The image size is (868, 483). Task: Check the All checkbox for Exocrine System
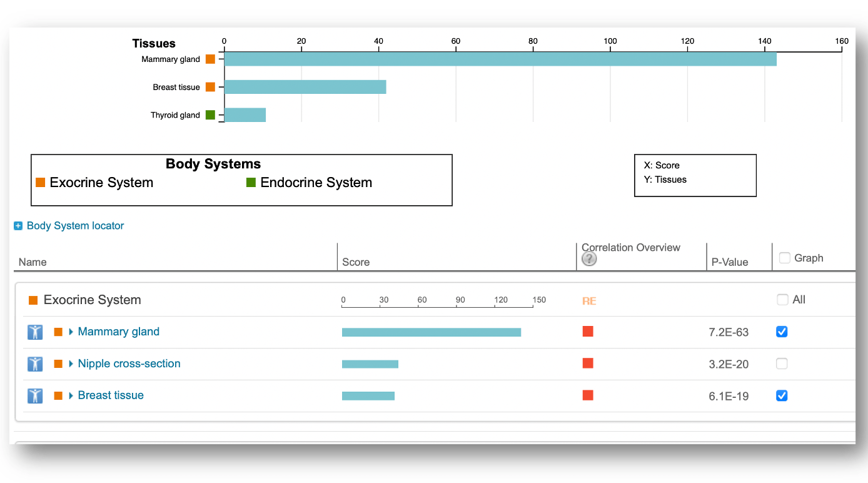pos(783,300)
